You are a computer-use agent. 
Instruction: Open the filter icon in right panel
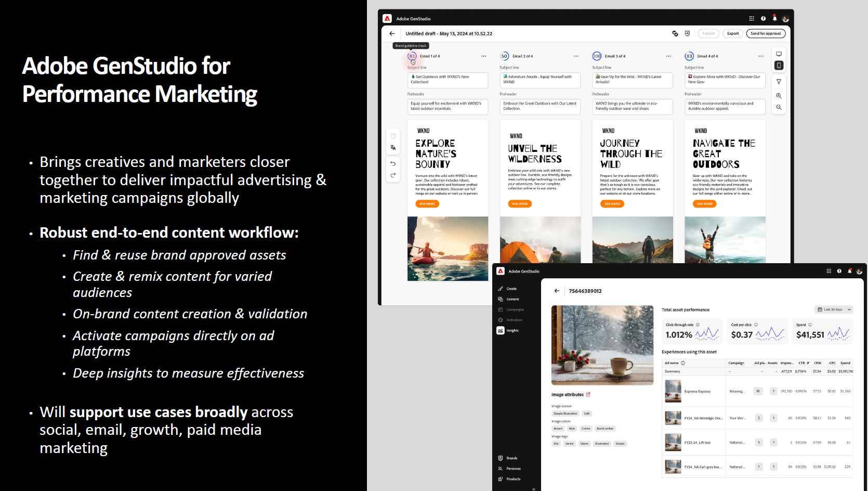tap(779, 81)
